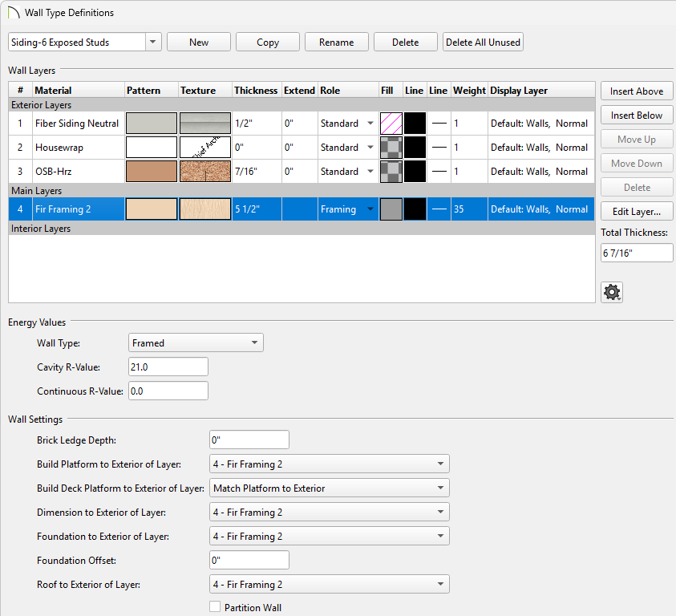Click the Fir Framing 2 pattern color swatch
Image resolution: width=676 pixels, height=616 pixels.
click(152, 209)
